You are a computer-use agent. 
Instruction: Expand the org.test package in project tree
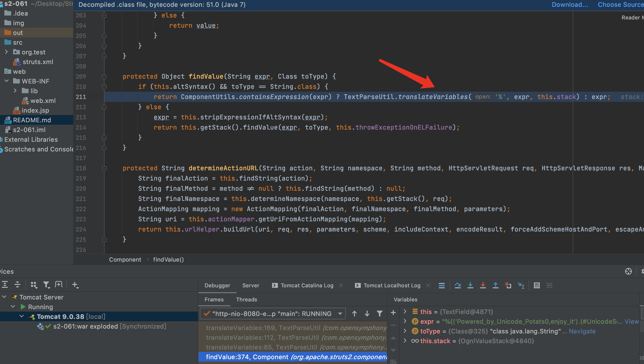tap(7, 52)
